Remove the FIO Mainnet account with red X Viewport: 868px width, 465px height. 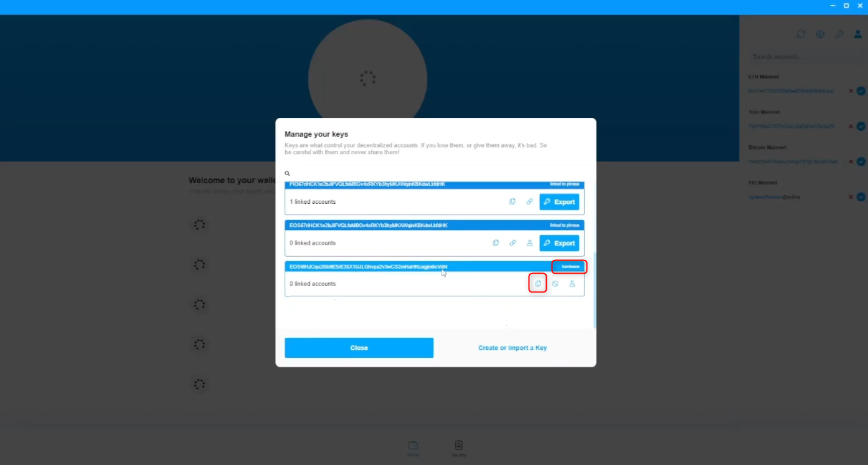click(x=851, y=197)
